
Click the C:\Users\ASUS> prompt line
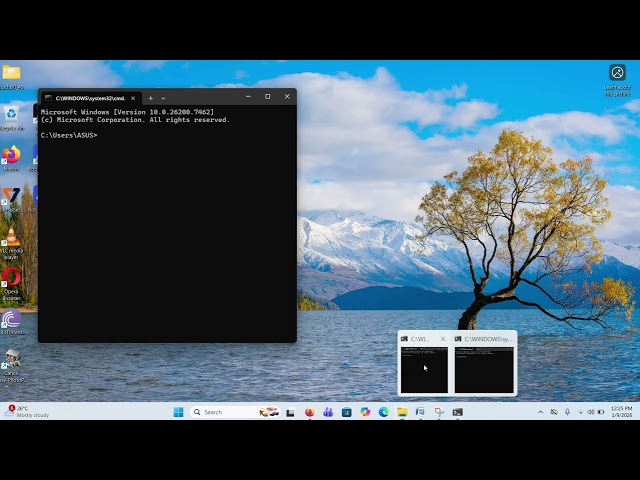click(69, 136)
